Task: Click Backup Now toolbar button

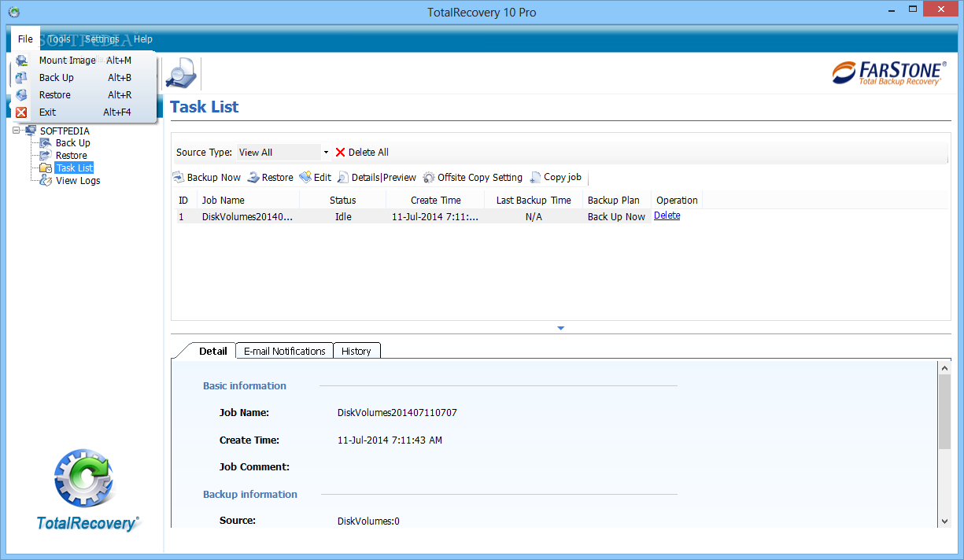Action: 207,178
